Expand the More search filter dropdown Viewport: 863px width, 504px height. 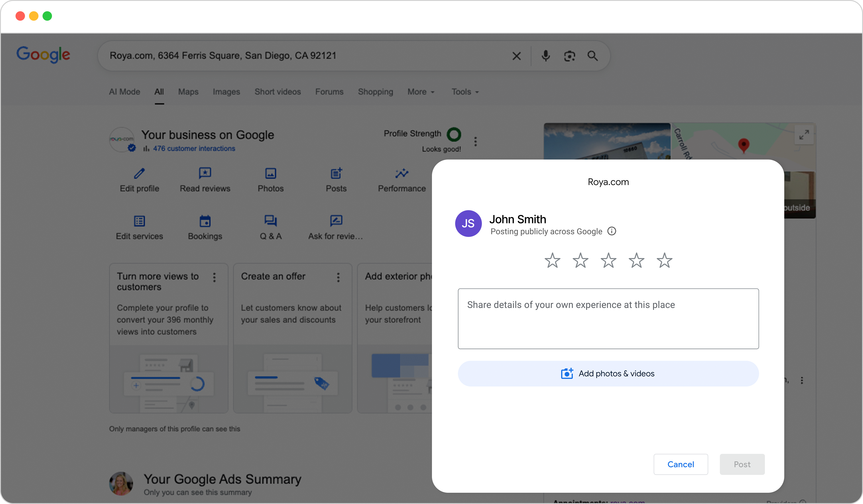[x=421, y=92]
